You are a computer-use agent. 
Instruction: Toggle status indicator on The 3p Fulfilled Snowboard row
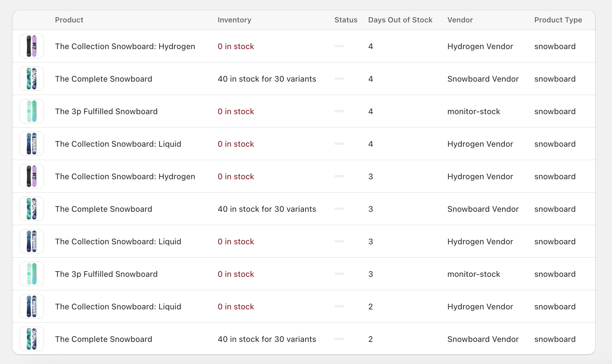(x=339, y=111)
